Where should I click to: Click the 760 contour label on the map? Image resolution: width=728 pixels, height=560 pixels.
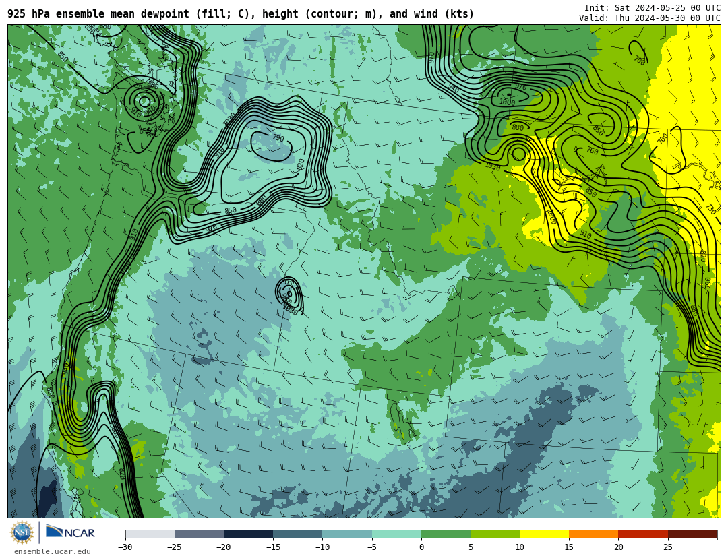593,150
